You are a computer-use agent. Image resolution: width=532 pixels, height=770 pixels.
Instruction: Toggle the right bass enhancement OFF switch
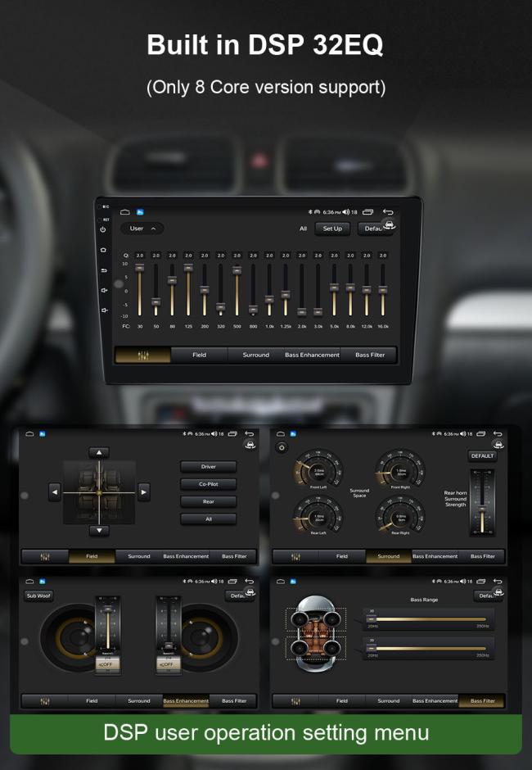click(x=169, y=664)
